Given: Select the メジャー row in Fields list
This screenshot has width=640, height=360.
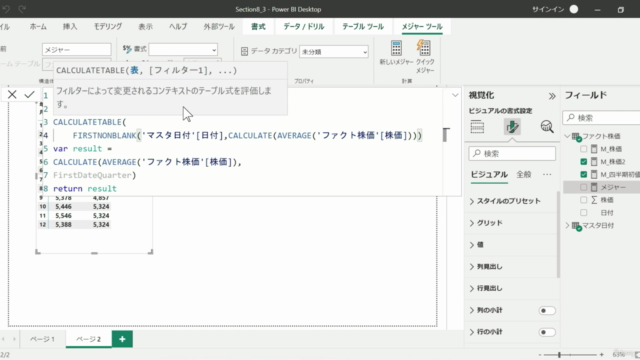Looking at the screenshot, I should click(602, 187).
